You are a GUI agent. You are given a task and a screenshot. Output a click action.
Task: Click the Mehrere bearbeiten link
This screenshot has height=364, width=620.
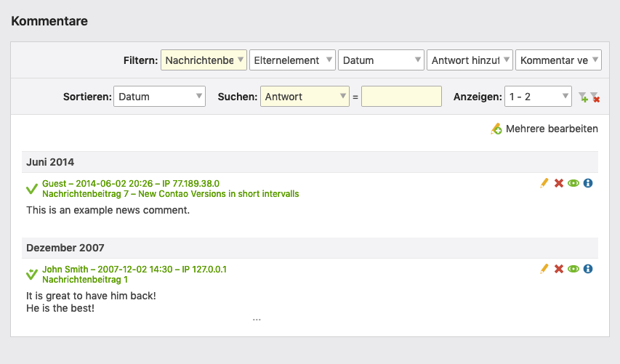(552, 129)
